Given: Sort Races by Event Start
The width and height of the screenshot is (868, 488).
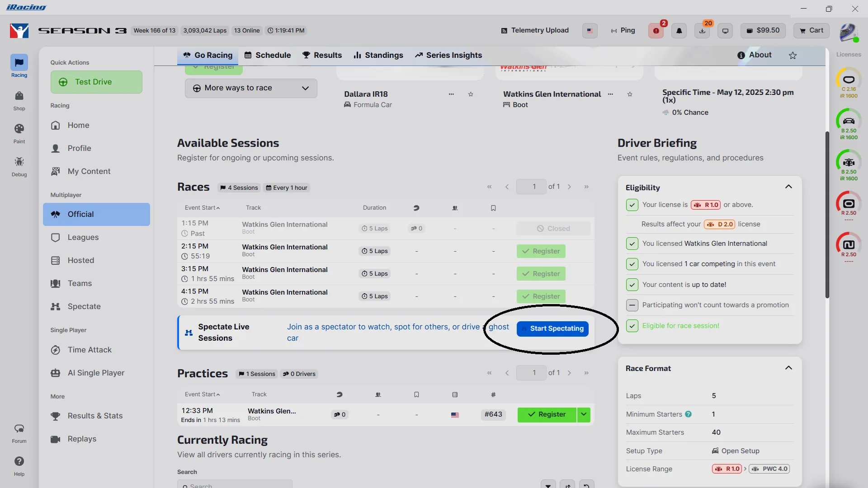Looking at the screenshot, I should (x=202, y=208).
